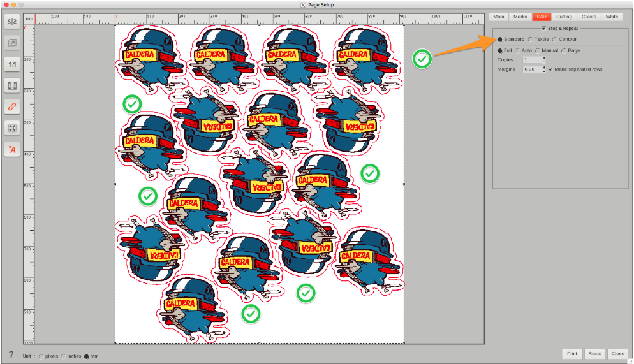Increase Copies with the plus stepper
The width and height of the screenshot is (634, 364).
tap(544, 57)
